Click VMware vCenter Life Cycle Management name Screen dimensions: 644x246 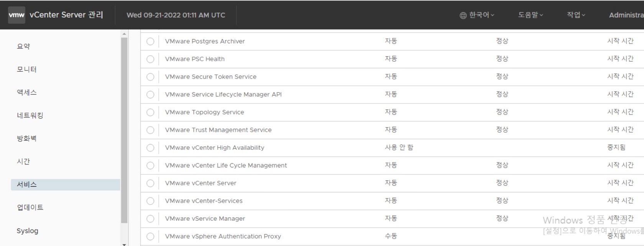(x=226, y=166)
